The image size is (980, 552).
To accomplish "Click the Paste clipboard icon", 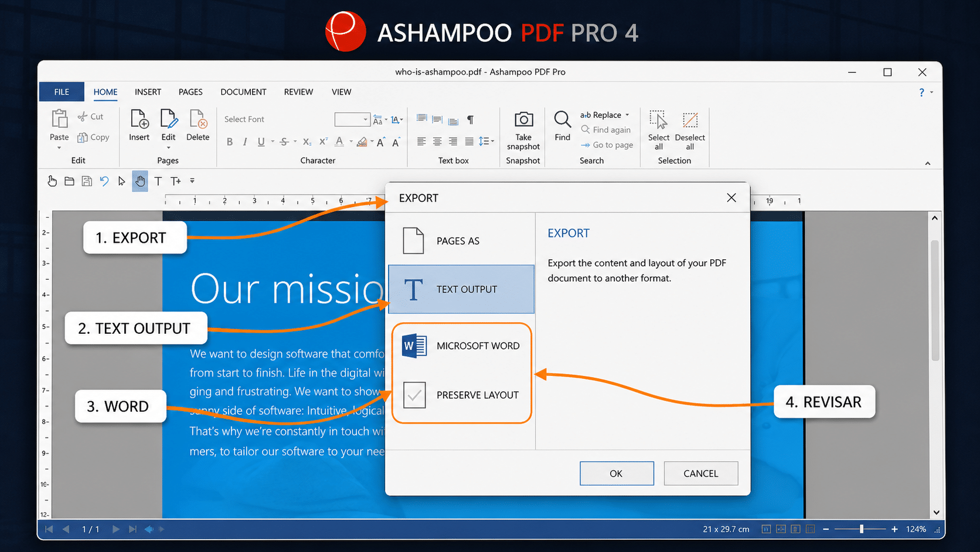I will (59, 119).
